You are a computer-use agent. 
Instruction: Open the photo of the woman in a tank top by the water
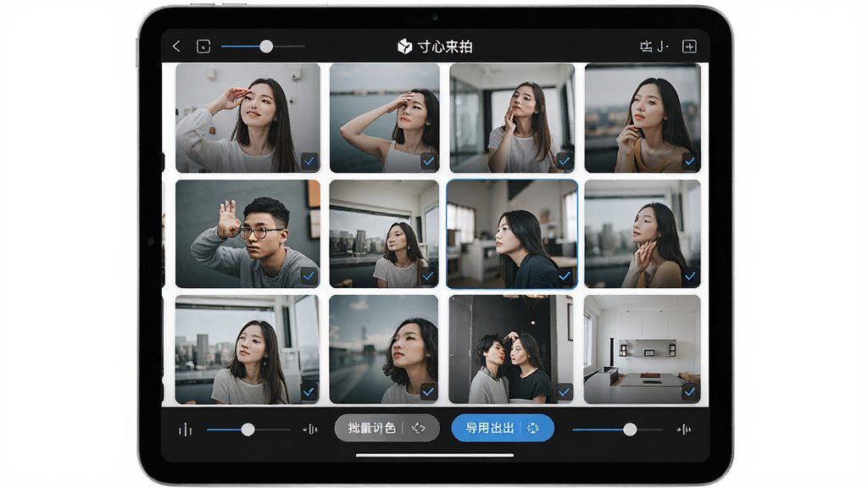[385, 118]
